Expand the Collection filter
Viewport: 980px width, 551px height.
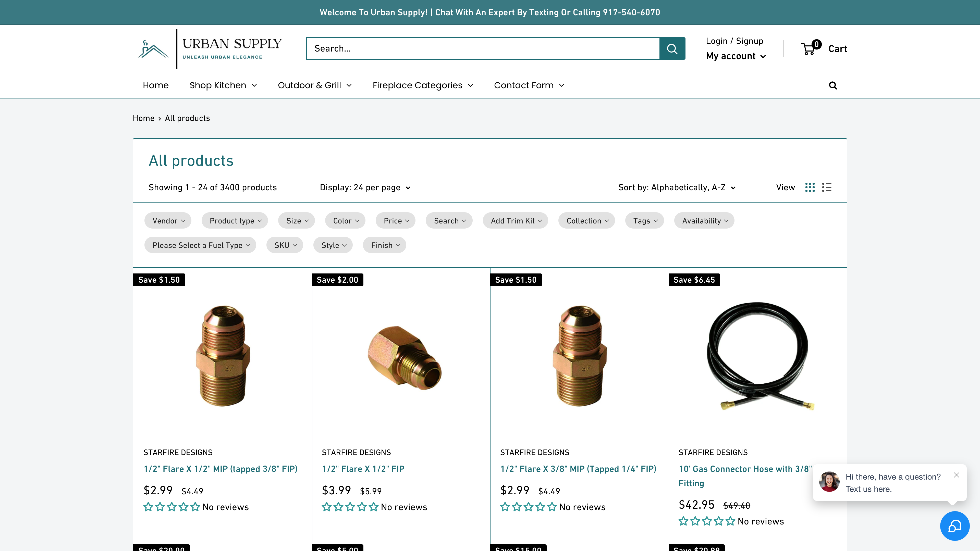(587, 221)
